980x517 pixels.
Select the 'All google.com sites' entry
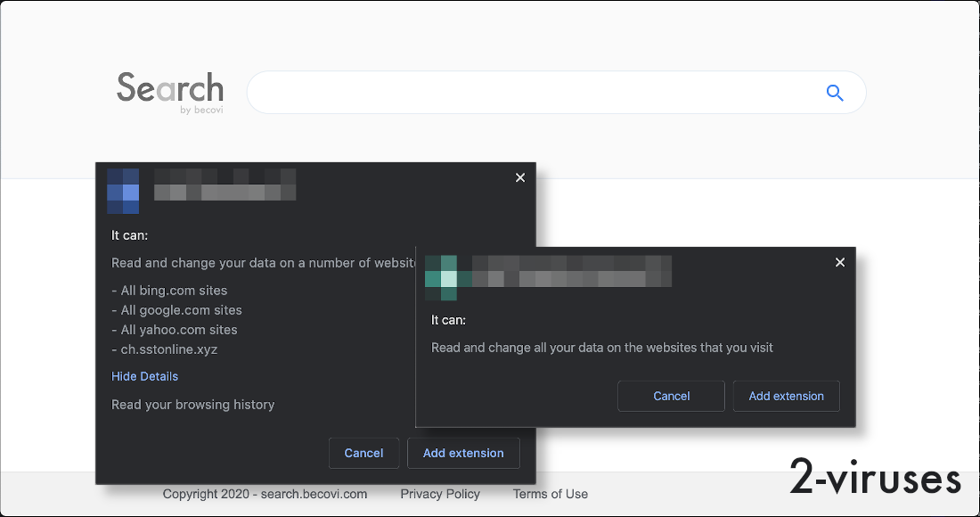pos(176,310)
